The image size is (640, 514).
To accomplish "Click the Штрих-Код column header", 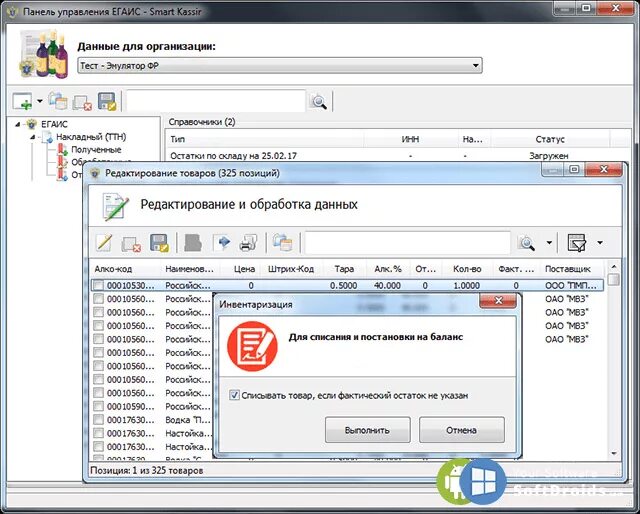I will pos(291,269).
